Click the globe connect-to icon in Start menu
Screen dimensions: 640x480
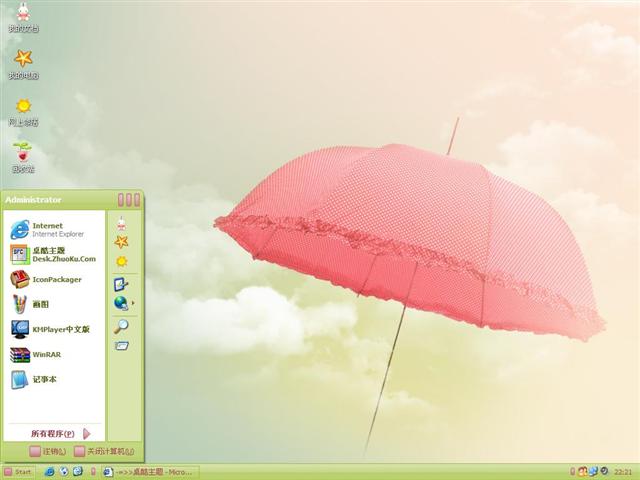pos(121,303)
